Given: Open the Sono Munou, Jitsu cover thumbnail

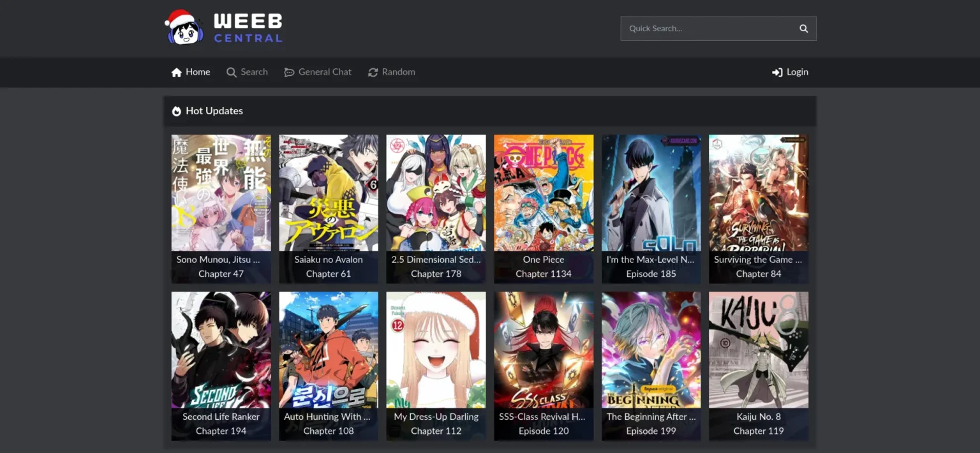Looking at the screenshot, I should (221, 193).
